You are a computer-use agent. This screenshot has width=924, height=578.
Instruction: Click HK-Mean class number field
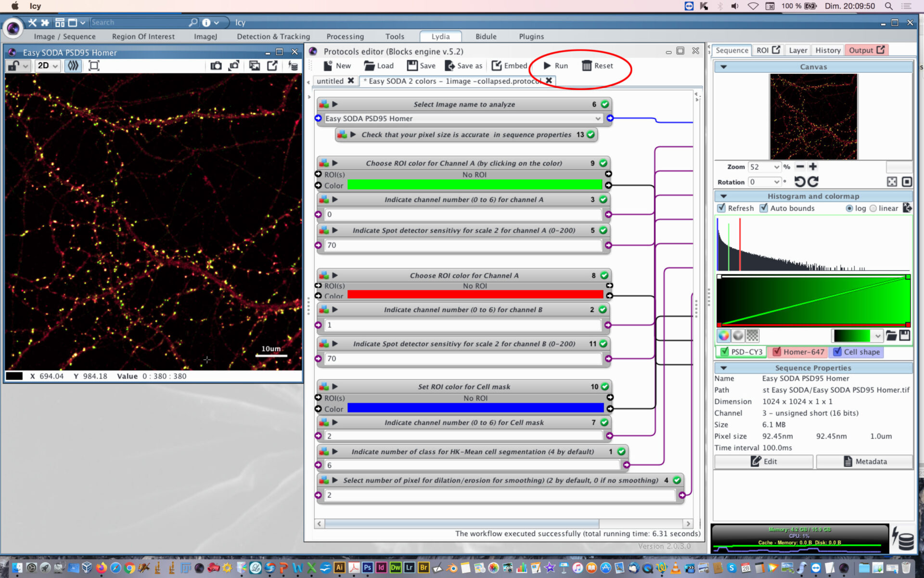click(x=473, y=465)
